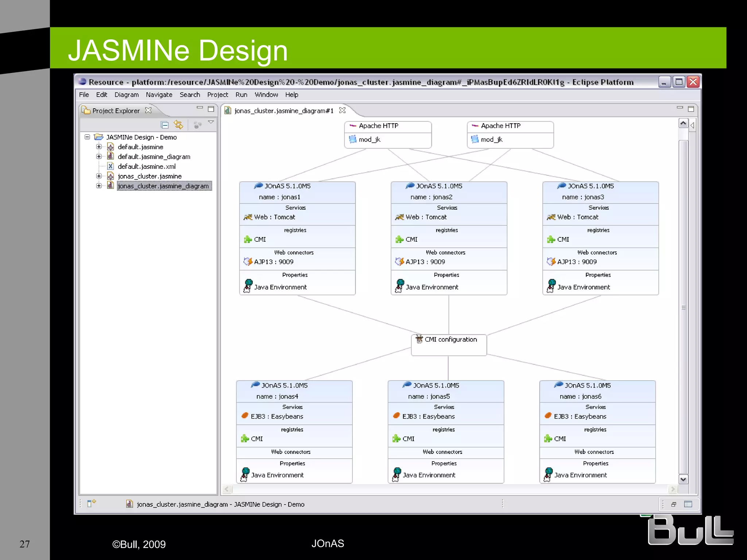Click Collapse All icon in Project Explorer
Viewport: 747px width, 560px height.
(x=165, y=125)
